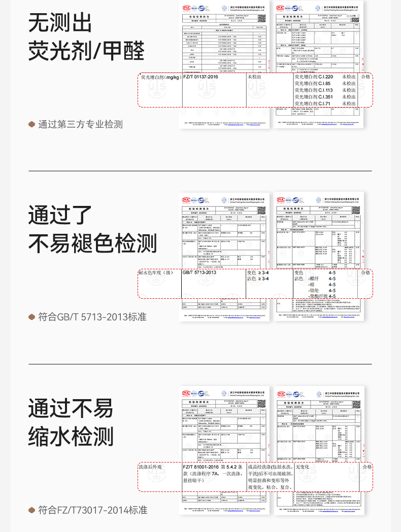The width and height of the screenshot is (401, 532).
Task: Select the heading 通过了 不易褪色检测
Action: 92,229
